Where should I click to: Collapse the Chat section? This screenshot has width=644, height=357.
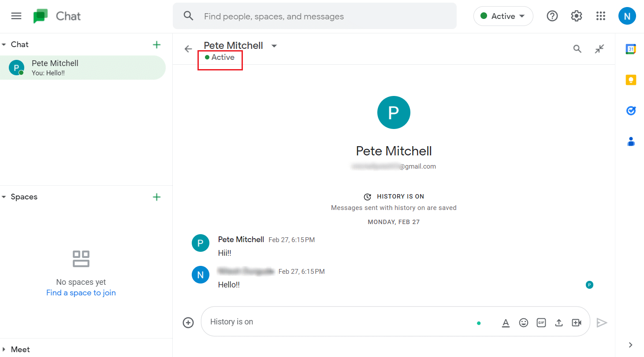point(4,44)
